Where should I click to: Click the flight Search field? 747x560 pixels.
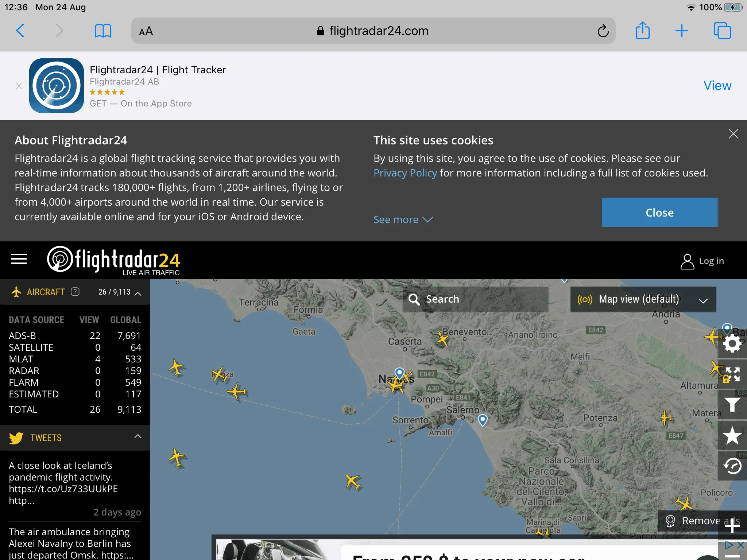click(x=475, y=299)
